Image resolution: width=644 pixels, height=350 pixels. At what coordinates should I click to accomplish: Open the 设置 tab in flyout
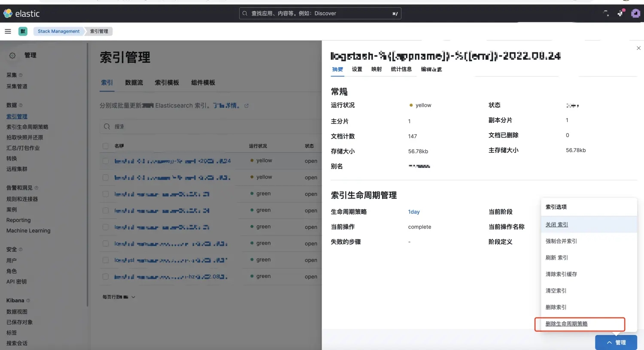[x=357, y=69]
